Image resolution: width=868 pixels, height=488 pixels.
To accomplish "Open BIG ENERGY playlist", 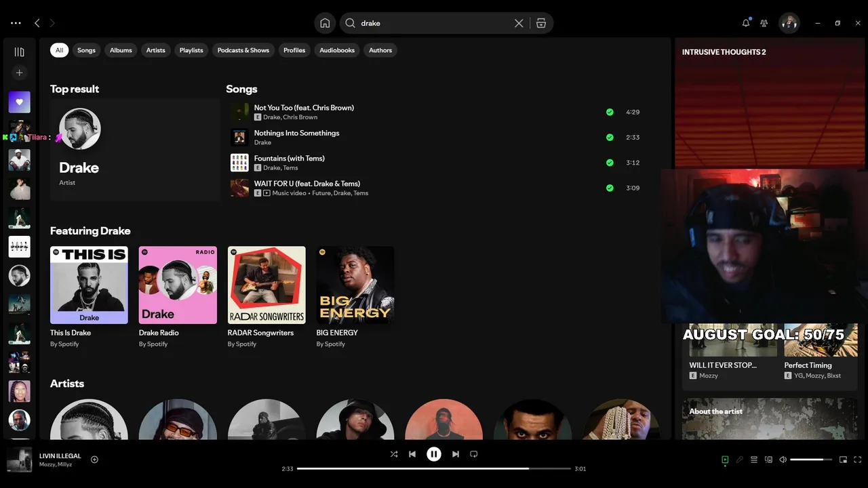I will coord(355,297).
